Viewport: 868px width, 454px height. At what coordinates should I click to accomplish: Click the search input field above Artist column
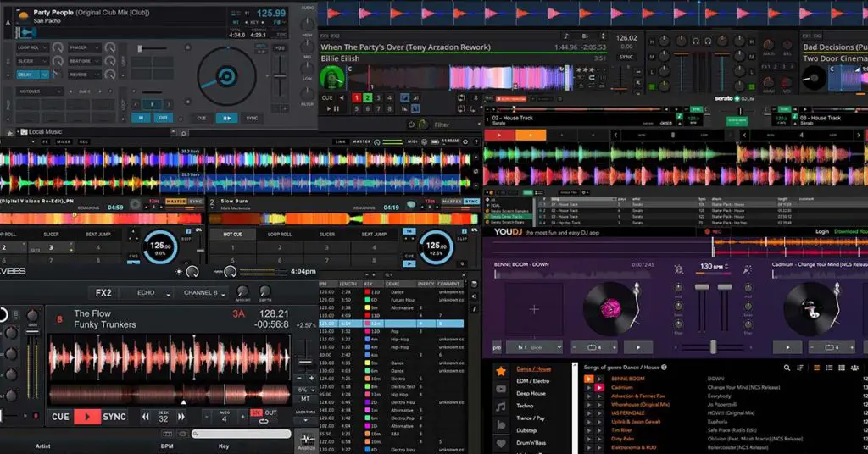tap(242, 434)
